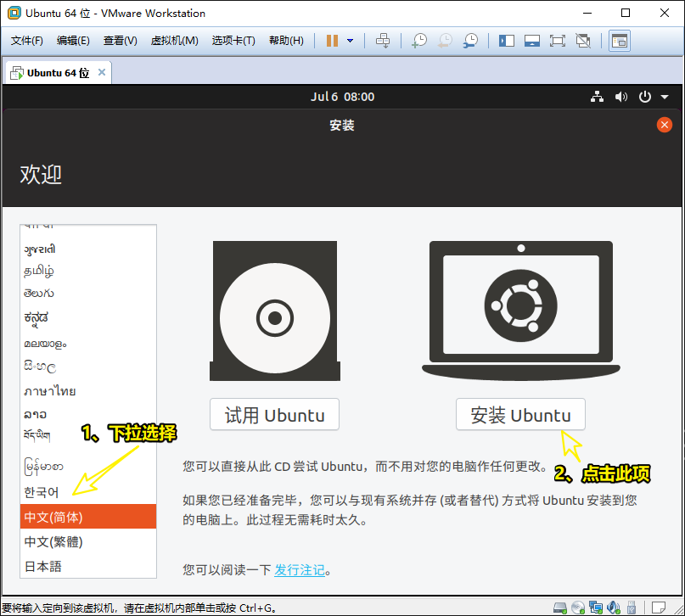Take a snapshot using the toolbar icon
Image resolution: width=685 pixels, height=616 pixels.
coord(419,41)
